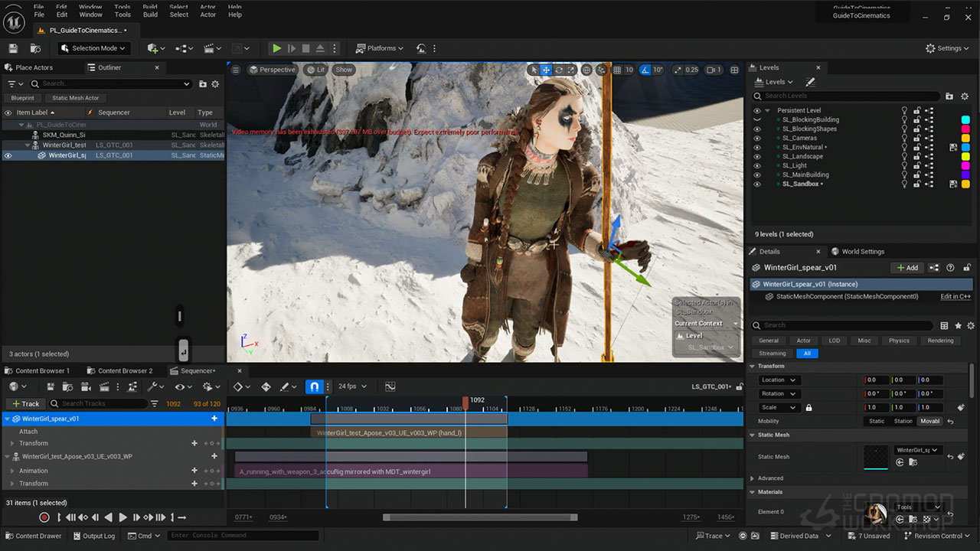
Task: Expand the Animation track in Sequencer
Action: tap(12, 471)
